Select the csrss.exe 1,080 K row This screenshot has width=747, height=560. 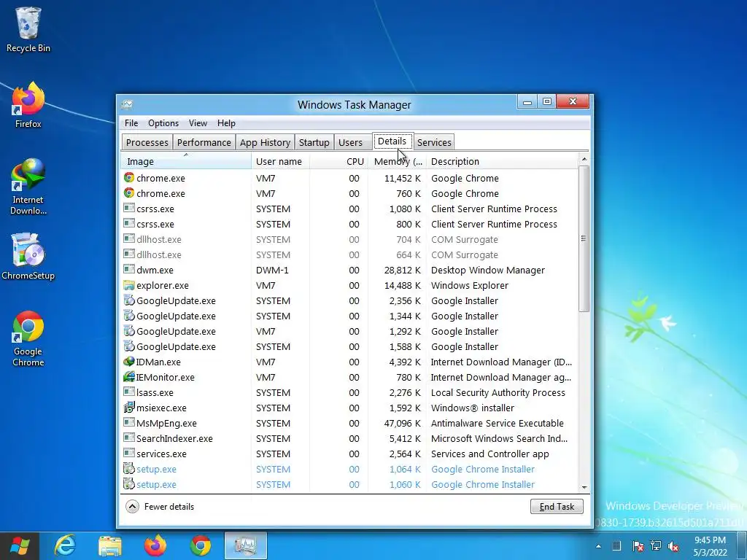tap(349, 209)
